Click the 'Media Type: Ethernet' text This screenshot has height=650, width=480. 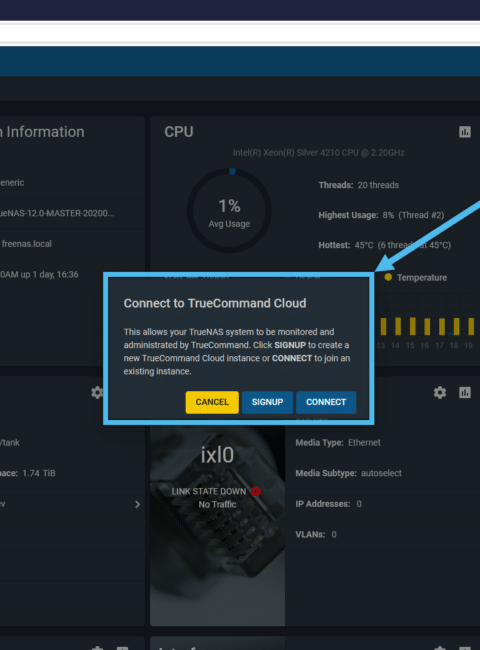(x=338, y=443)
